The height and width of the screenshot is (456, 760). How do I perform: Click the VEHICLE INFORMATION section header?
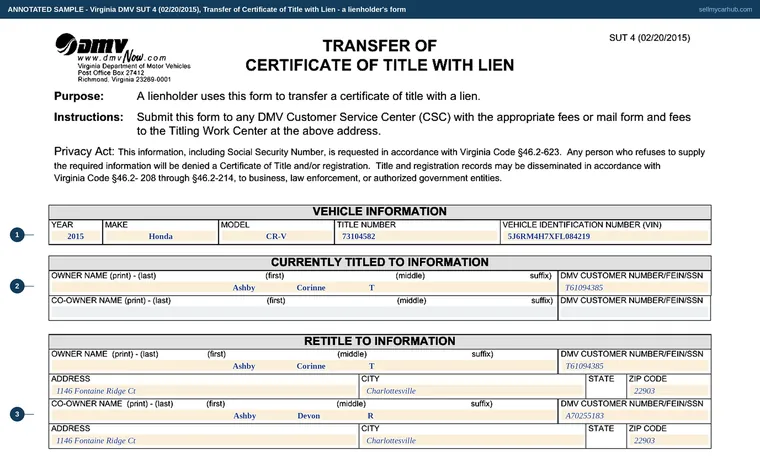(x=380, y=212)
